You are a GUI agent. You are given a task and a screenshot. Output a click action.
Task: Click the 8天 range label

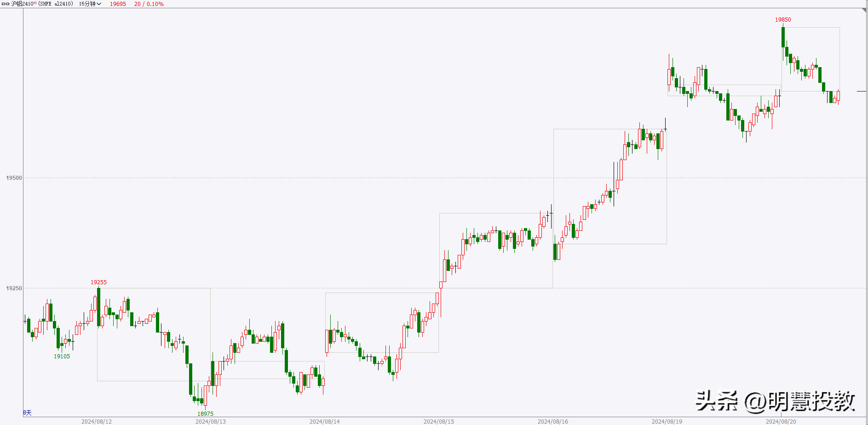point(28,413)
